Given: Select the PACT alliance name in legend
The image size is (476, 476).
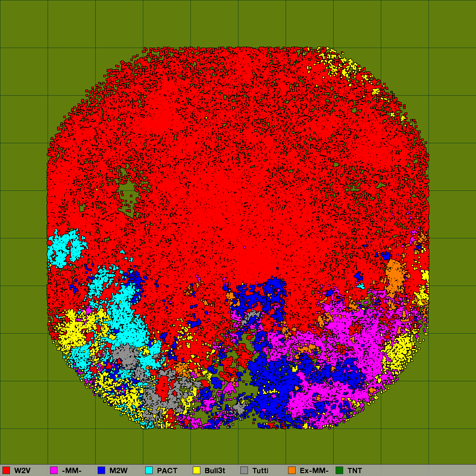Looking at the screenshot, I should coord(167,470).
